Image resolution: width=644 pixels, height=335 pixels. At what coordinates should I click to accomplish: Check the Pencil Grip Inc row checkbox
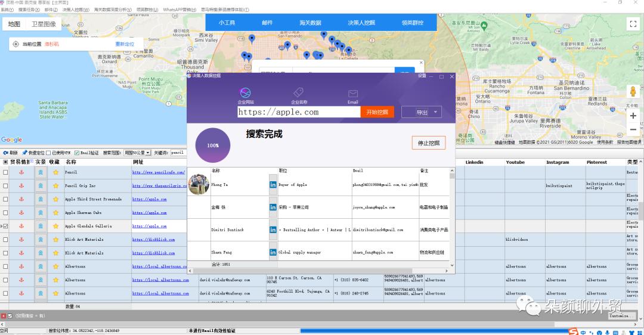(x=5, y=186)
